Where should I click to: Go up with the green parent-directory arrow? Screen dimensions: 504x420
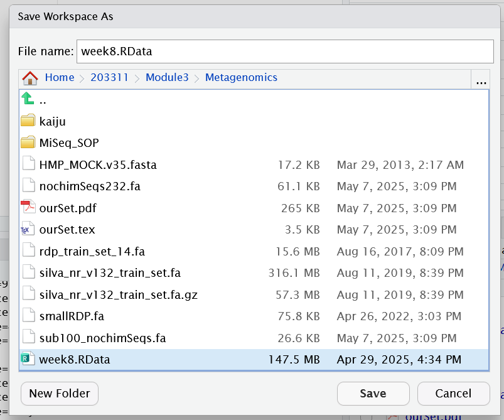click(28, 99)
